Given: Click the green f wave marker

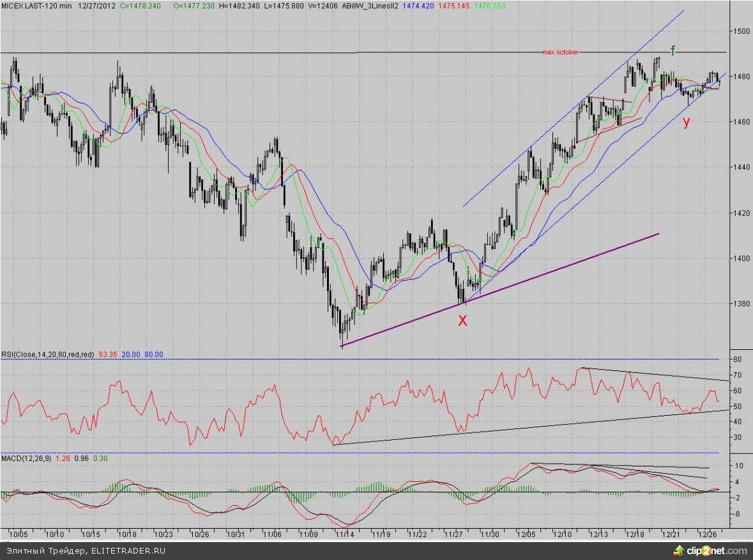Looking at the screenshot, I should pos(673,50).
